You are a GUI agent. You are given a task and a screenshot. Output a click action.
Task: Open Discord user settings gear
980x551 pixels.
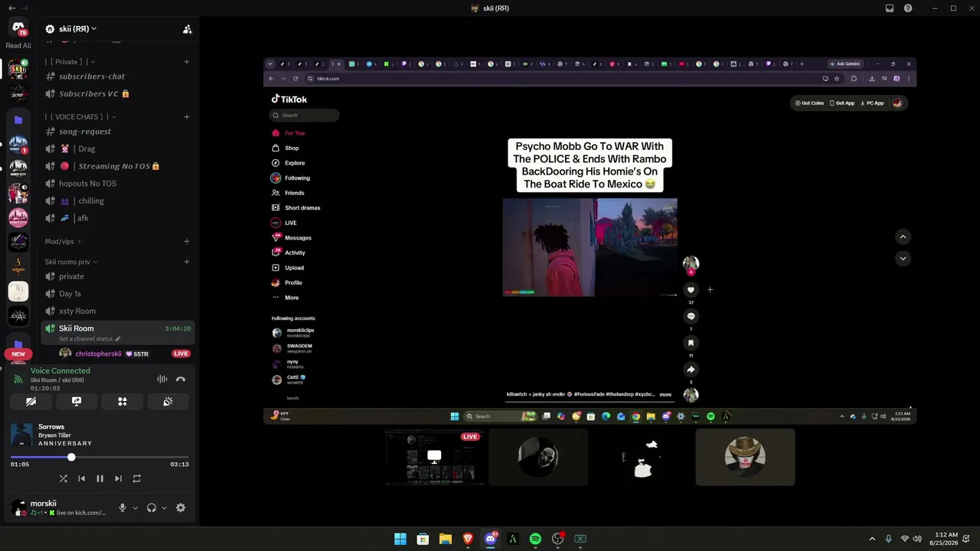click(x=181, y=508)
